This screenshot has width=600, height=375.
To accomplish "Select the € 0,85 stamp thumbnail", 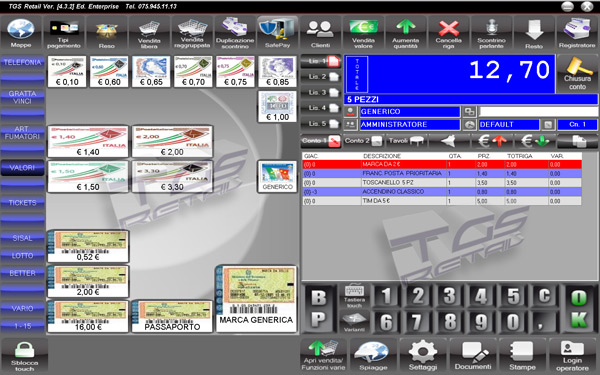I will [277, 72].
